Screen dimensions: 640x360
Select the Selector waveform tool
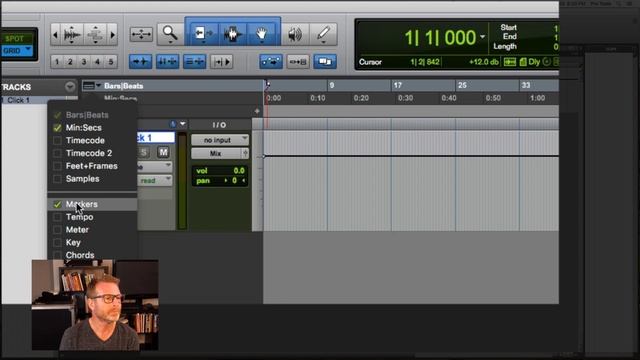point(233,34)
